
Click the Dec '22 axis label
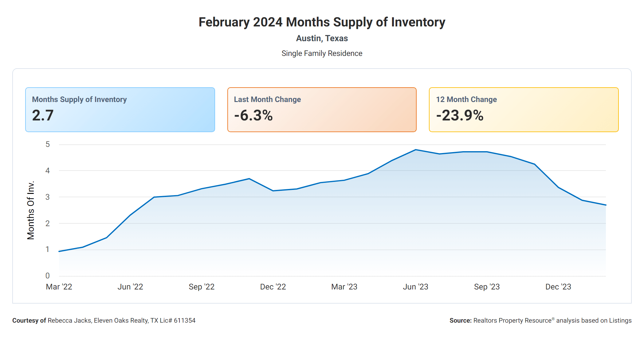(273, 287)
